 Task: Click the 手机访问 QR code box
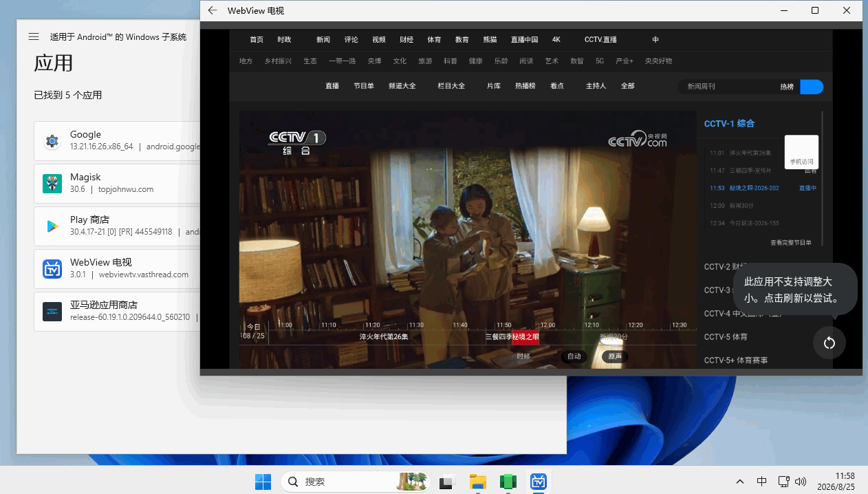point(801,151)
